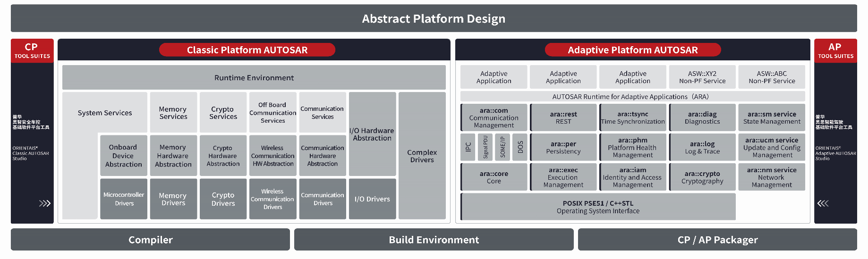Select the Classic Platform AUTOSAR red label
Screen dimensions: 868x259
click(247, 50)
